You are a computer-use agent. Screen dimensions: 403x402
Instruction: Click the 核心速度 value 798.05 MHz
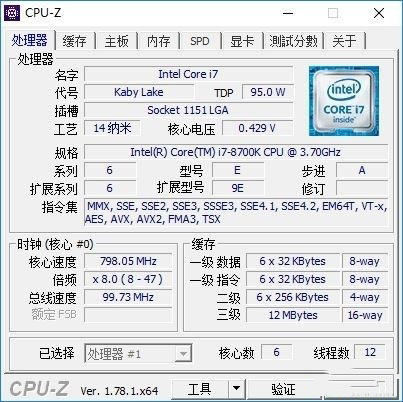[128, 261]
